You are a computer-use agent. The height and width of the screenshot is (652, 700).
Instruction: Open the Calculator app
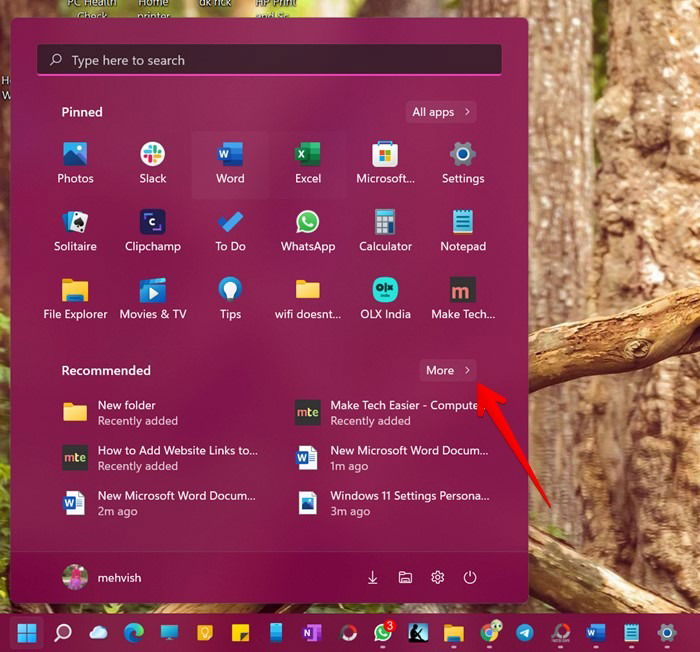(385, 231)
